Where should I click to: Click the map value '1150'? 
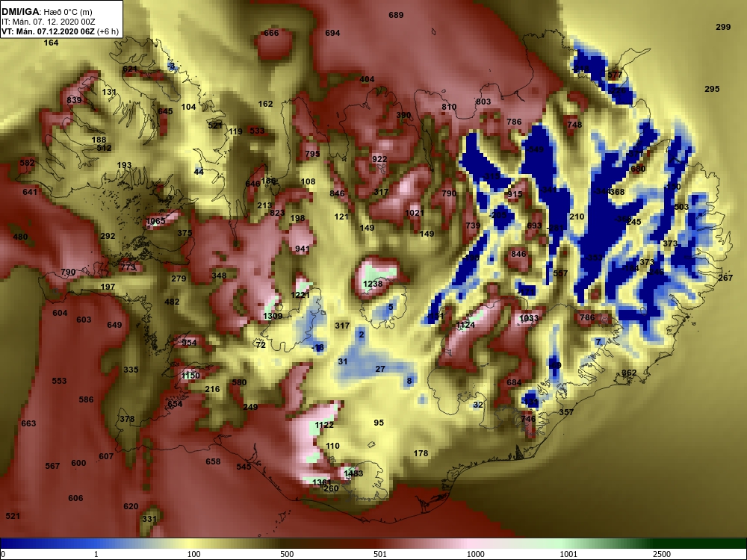pos(190,376)
